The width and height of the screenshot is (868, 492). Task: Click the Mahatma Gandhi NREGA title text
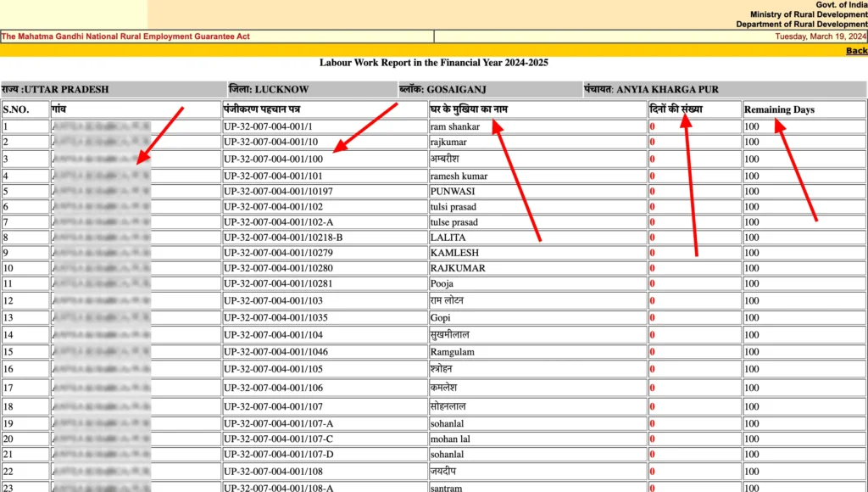pos(125,36)
